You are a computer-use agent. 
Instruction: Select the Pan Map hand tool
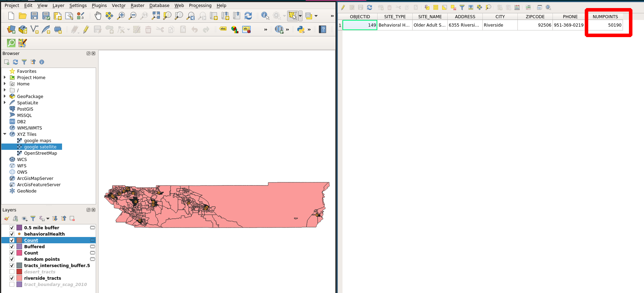click(98, 16)
